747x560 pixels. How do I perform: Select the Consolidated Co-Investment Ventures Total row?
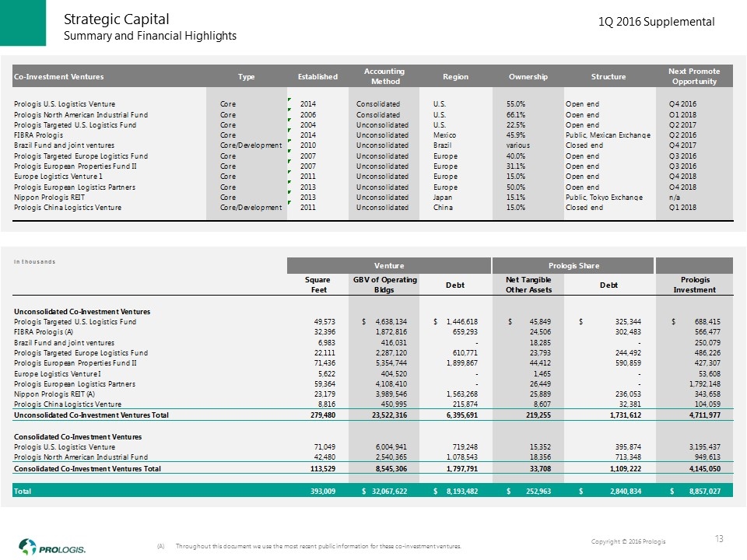click(87, 469)
